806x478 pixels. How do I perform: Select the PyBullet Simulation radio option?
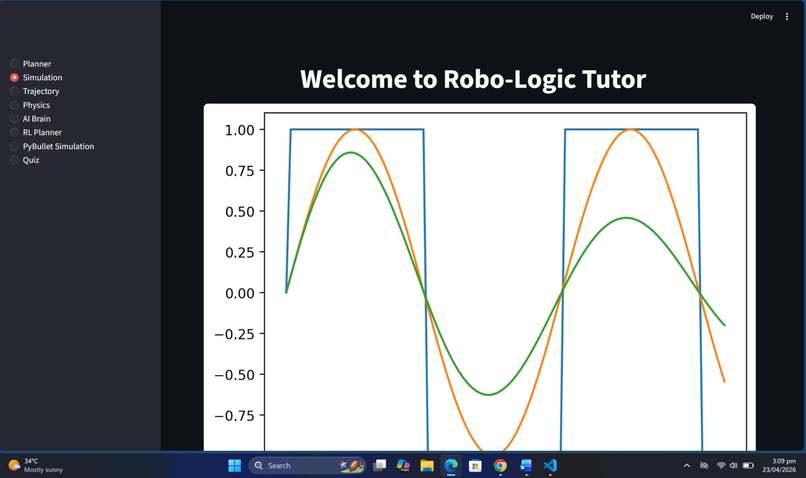52,146
